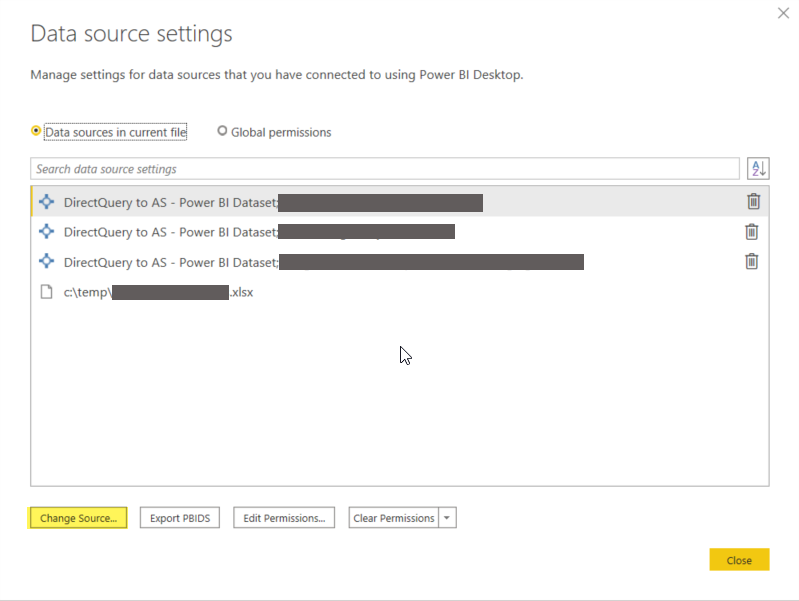
Task: Open Edit Permissions...
Action: click(x=284, y=518)
